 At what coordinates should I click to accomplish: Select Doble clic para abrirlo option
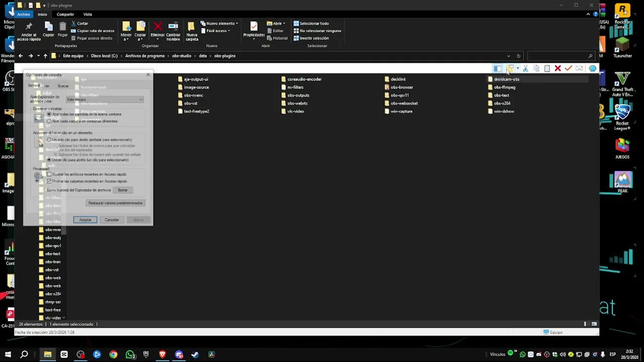pos(88,160)
